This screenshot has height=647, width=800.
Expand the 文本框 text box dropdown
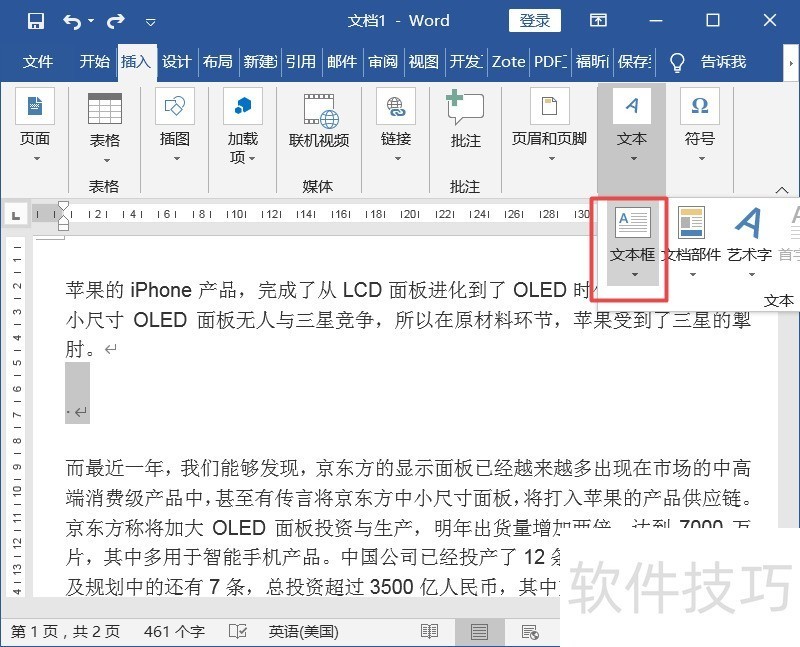tap(633, 274)
